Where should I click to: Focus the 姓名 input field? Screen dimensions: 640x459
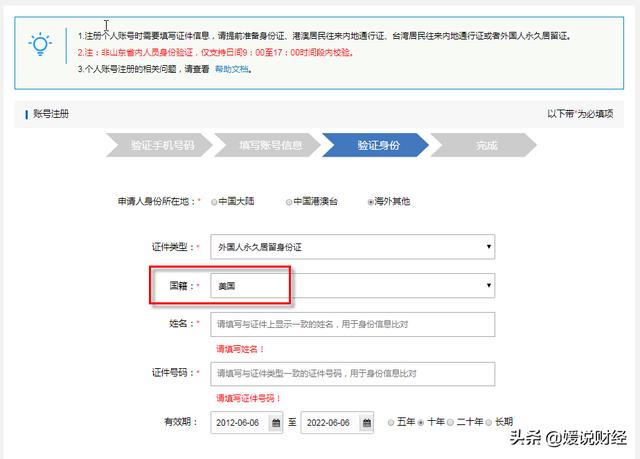(x=353, y=324)
